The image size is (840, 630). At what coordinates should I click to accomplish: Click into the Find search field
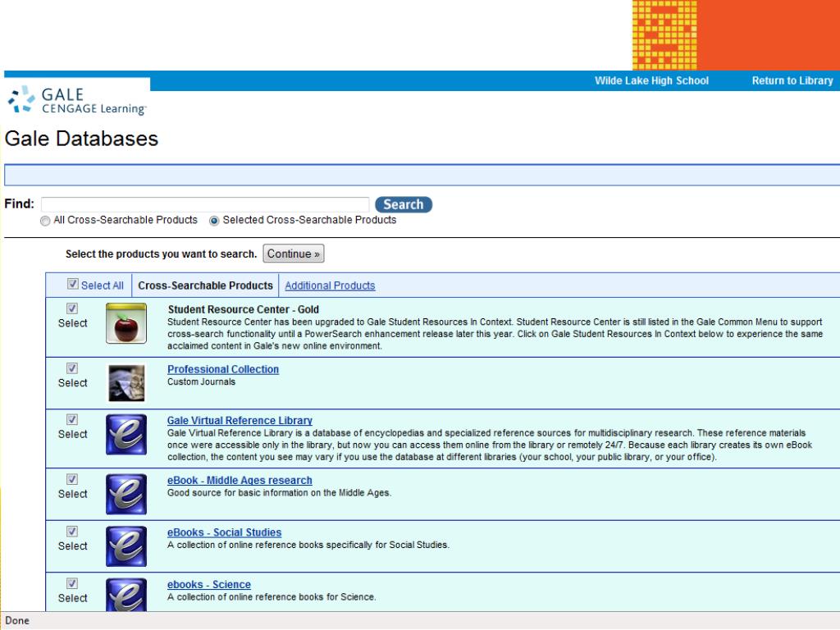(x=205, y=204)
